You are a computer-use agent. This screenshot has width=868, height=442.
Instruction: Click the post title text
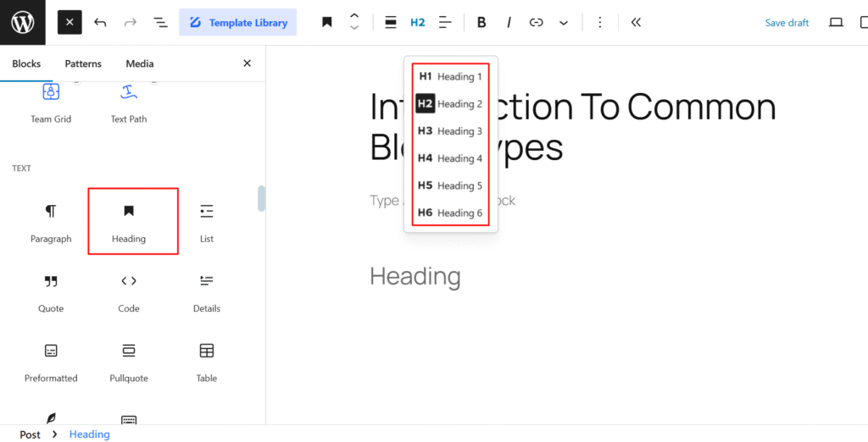pyautogui.click(x=573, y=127)
